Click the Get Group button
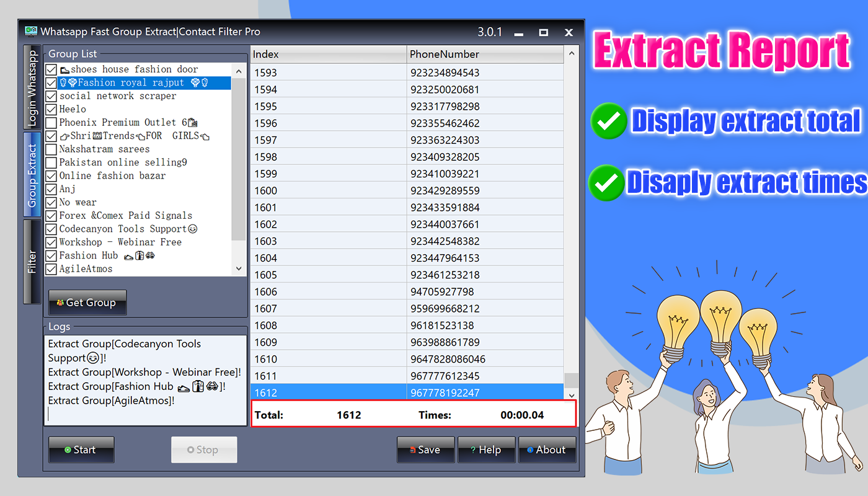Viewport: 868px width, 496px height. click(x=87, y=303)
